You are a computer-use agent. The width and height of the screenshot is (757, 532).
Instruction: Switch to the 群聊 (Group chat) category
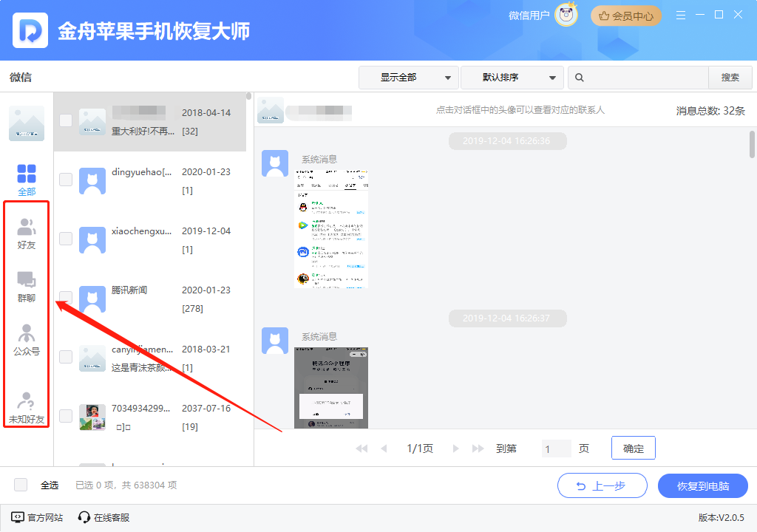(x=27, y=287)
